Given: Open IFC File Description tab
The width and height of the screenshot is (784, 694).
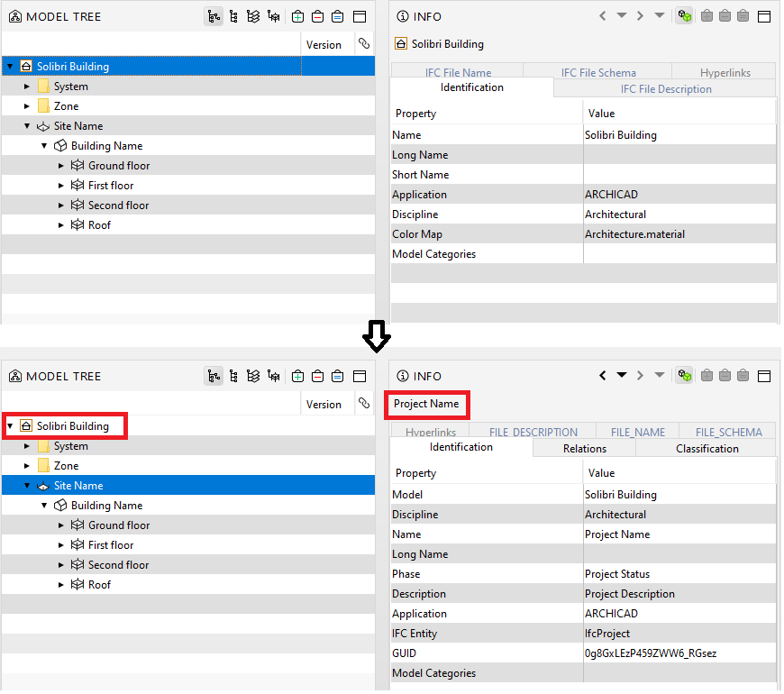Looking at the screenshot, I should coord(666,89).
